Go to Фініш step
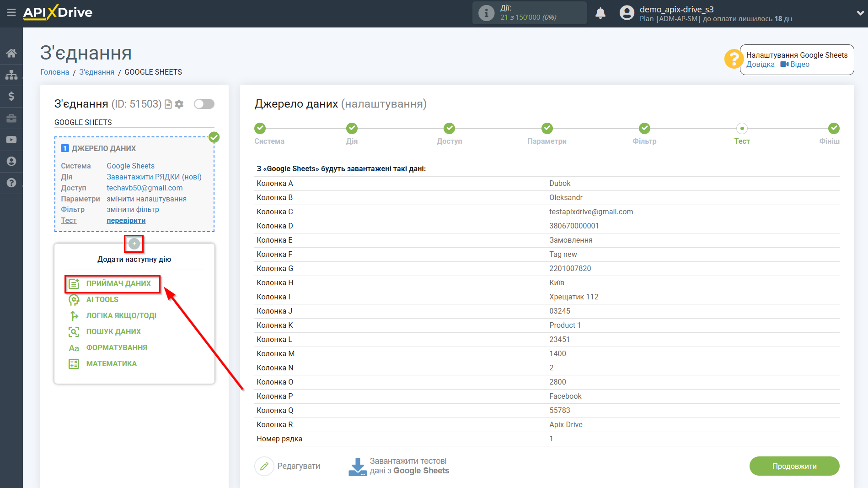The image size is (868, 488). click(x=834, y=128)
